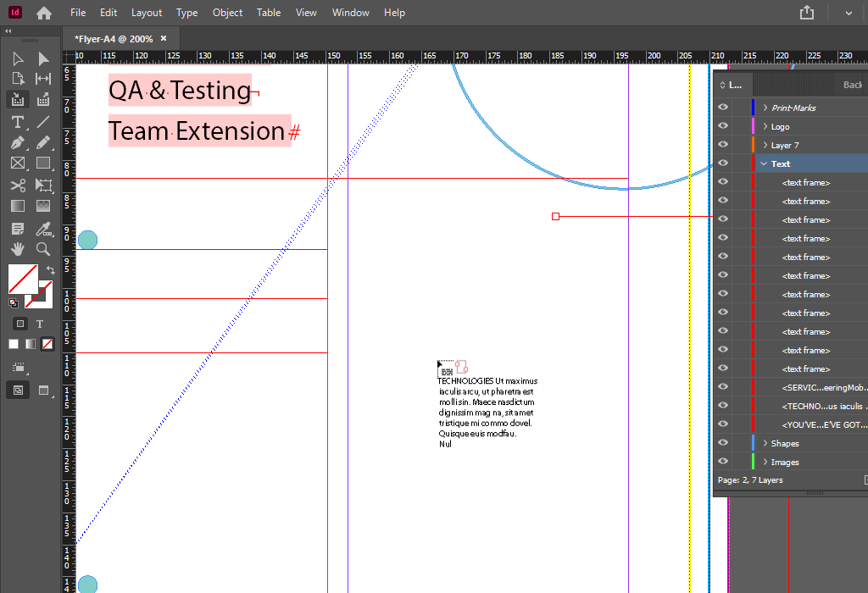Select the Rectangle Frame tool
The height and width of the screenshot is (593, 868).
click(x=17, y=163)
